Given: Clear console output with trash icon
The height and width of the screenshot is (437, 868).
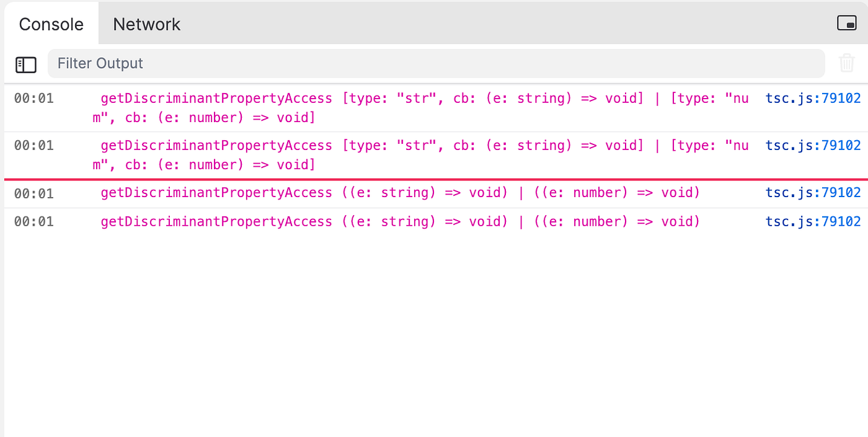Looking at the screenshot, I should point(846,63).
